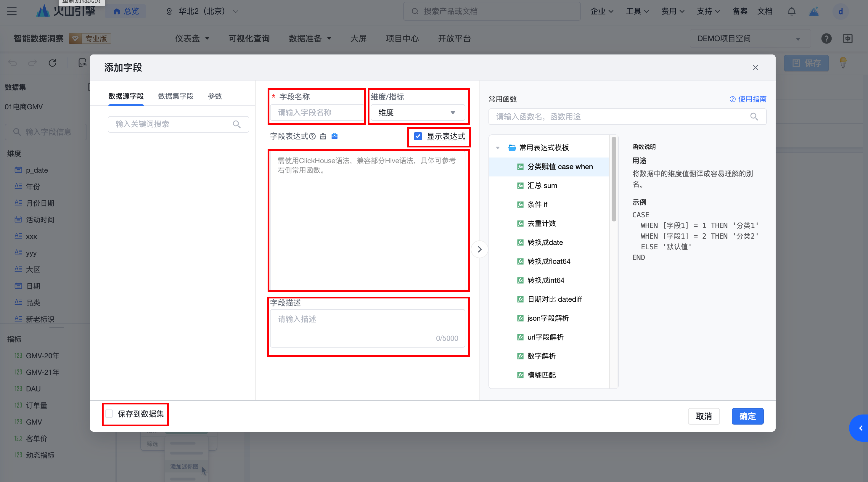Open the 维度/指标 dropdown

click(417, 113)
